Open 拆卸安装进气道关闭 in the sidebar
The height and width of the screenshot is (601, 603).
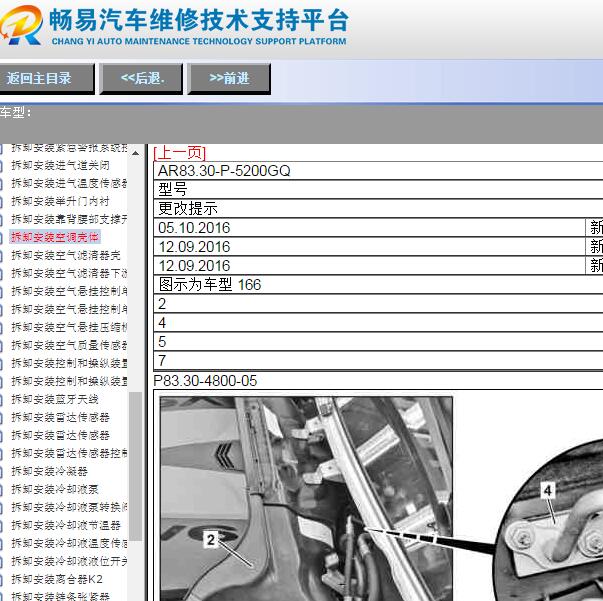coord(60,165)
